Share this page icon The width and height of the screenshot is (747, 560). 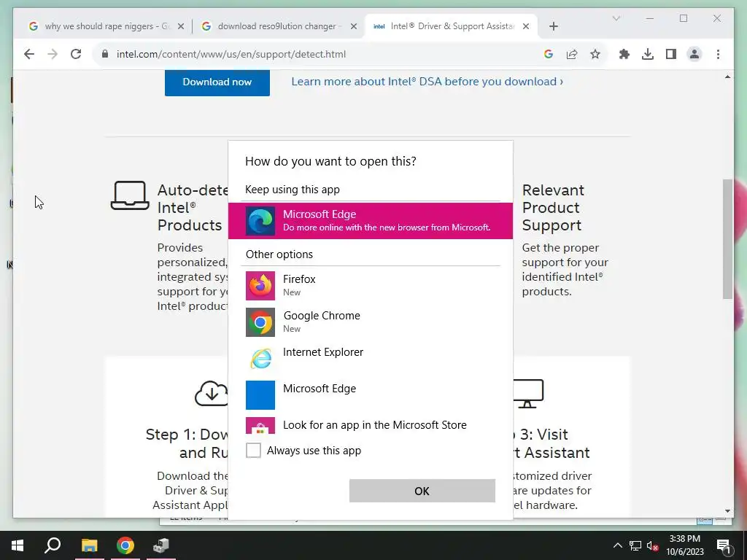tap(572, 54)
